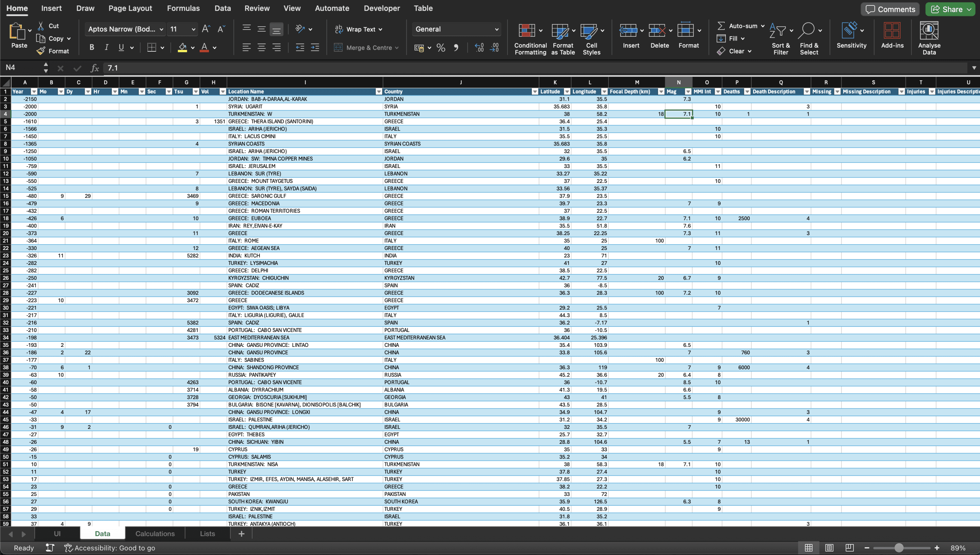Click the yellow fill colour button
Screen dimensions: 980x555
coord(182,48)
